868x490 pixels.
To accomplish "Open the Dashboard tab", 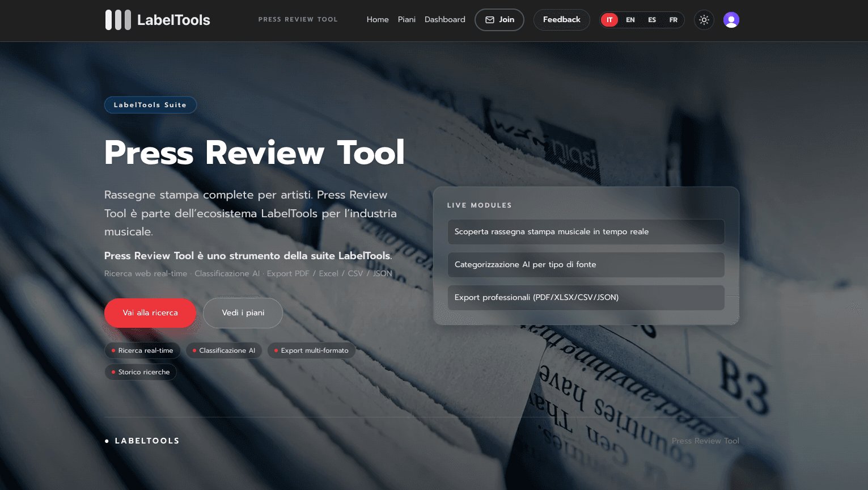I will (444, 19).
